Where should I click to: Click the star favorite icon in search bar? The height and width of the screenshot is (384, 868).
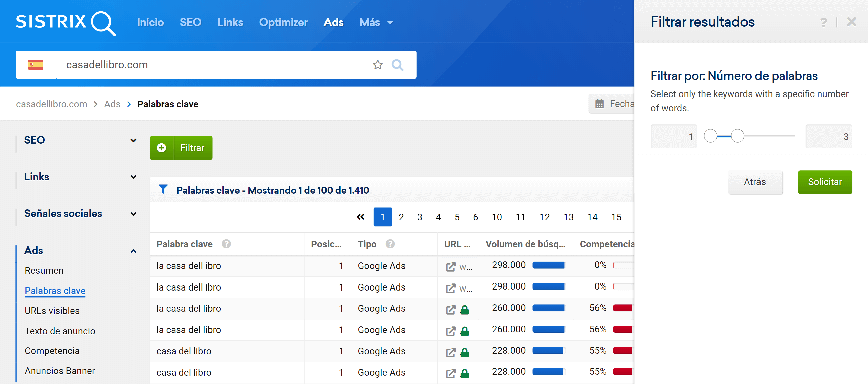tap(377, 65)
